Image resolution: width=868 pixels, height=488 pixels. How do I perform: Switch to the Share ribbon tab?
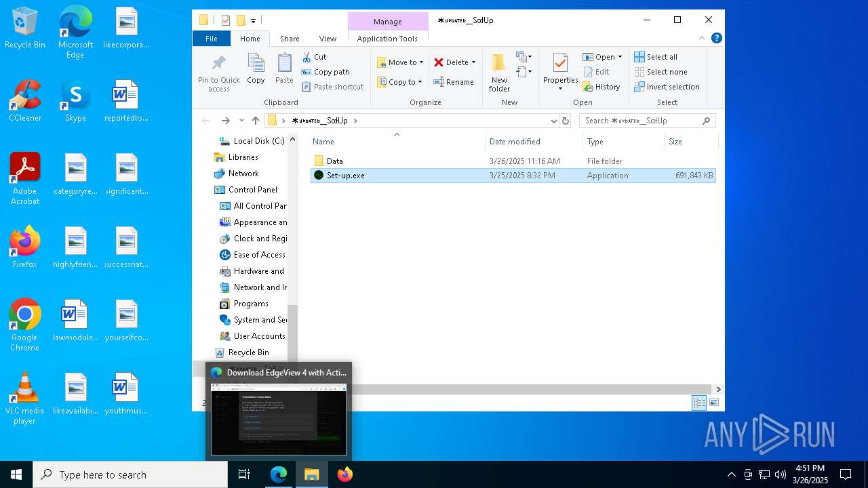pos(290,39)
